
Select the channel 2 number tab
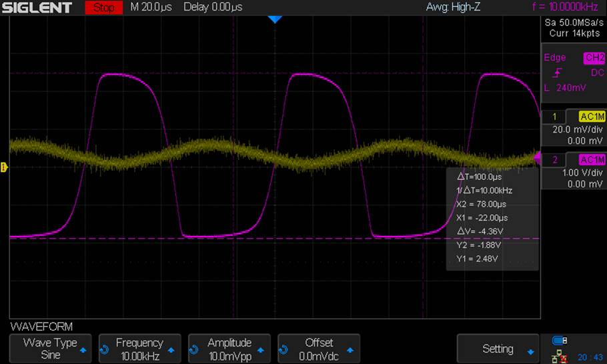pos(554,160)
